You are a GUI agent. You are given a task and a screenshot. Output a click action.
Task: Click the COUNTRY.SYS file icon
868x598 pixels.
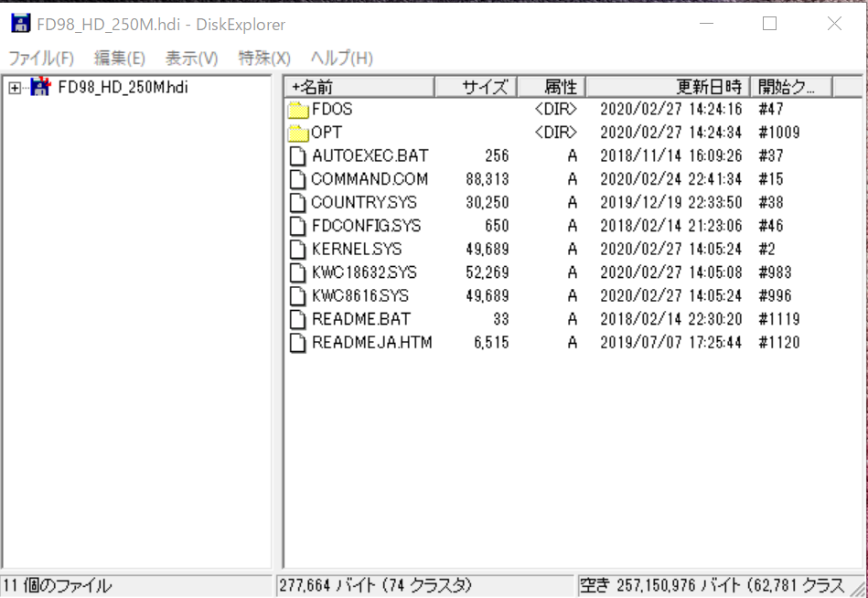(298, 202)
